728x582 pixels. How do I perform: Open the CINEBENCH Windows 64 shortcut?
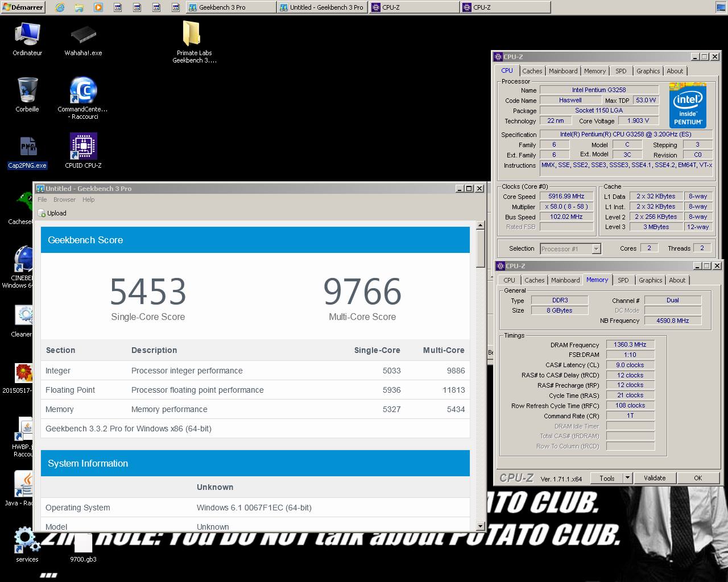coord(23,267)
